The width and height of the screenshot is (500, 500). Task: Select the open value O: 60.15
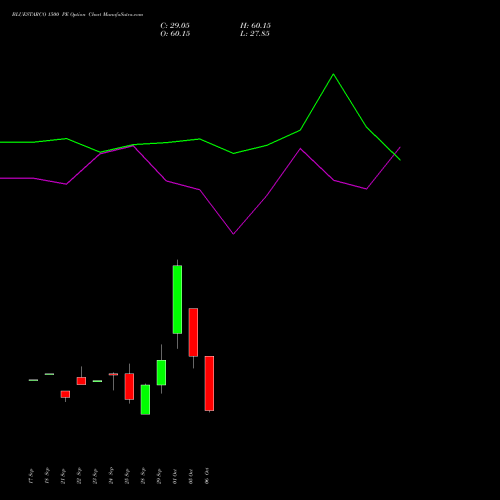(175, 34)
